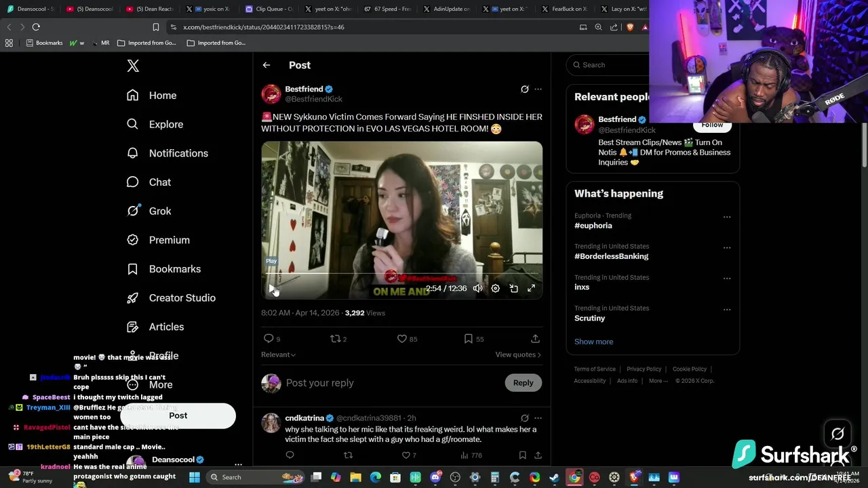This screenshot has height=488, width=868.
Task: Switch to 67 Speed browser tab
Action: pyautogui.click(x=388, y=9)
